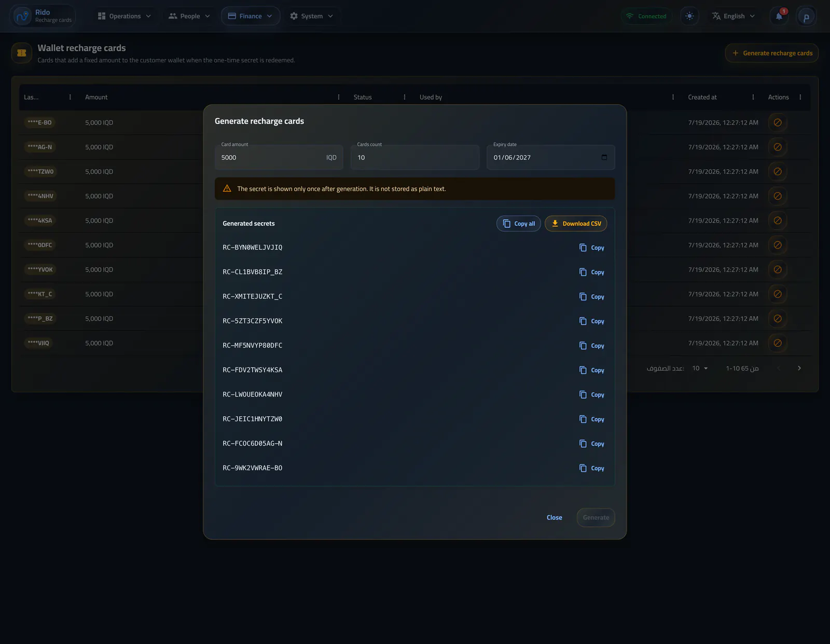Open the Amount column options menu
The width and height of the screenshot is (830, 644).
[x=339, y=97]
